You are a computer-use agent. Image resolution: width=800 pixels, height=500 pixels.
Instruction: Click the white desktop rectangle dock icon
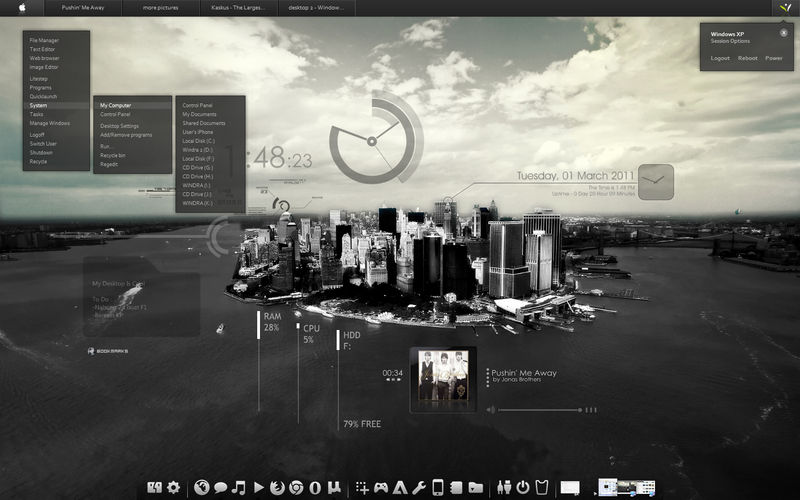coord(570,488)
